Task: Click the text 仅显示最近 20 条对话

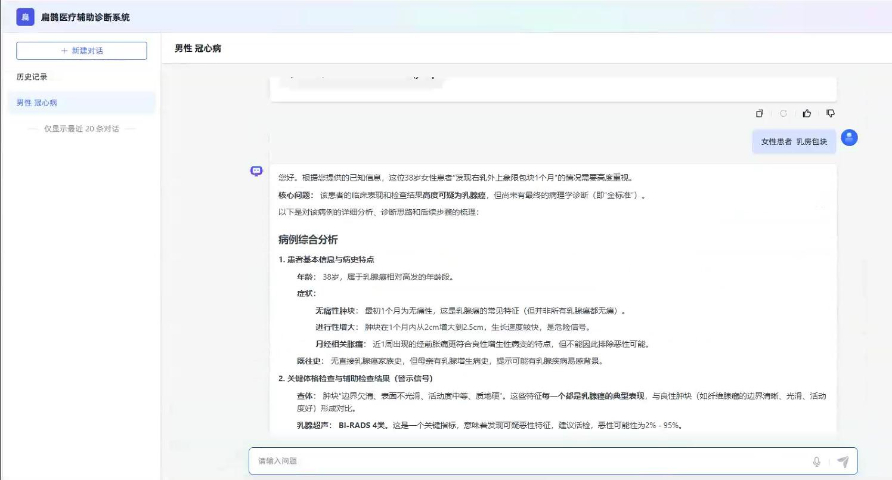Action: tap(81, 129)
